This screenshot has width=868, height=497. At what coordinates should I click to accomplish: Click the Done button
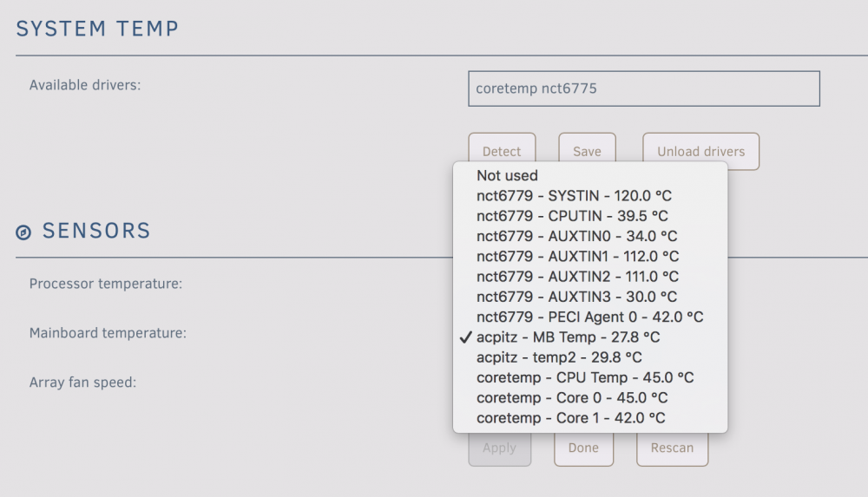click(583, 448)
